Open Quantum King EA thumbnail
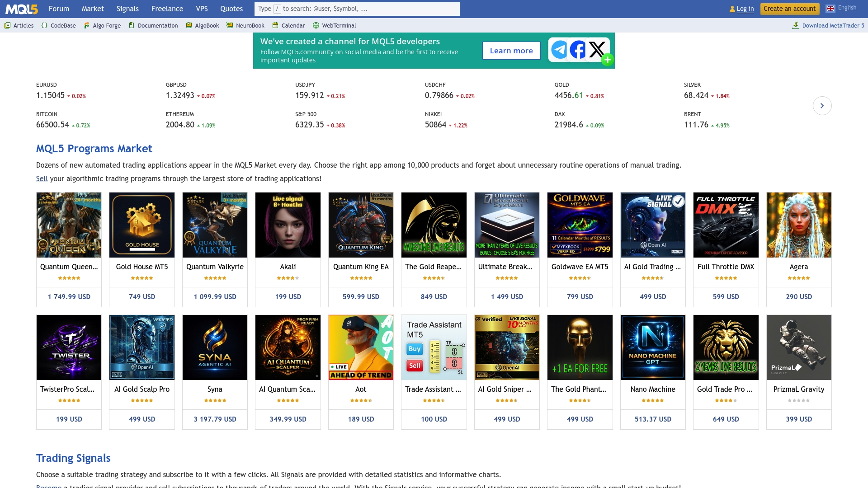The width and height of the screenshot is (868, 488). [361, 225]
